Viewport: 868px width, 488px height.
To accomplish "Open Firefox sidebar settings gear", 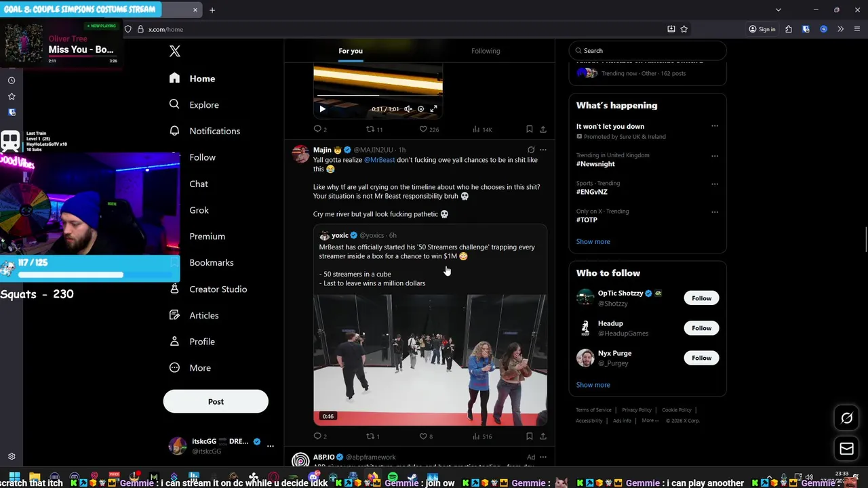I will pos(12,457).
